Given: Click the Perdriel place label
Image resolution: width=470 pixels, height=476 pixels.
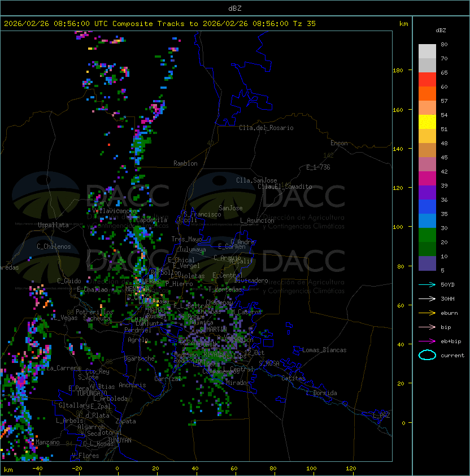Looking at the screenshot, I should (x=138, y=330).
